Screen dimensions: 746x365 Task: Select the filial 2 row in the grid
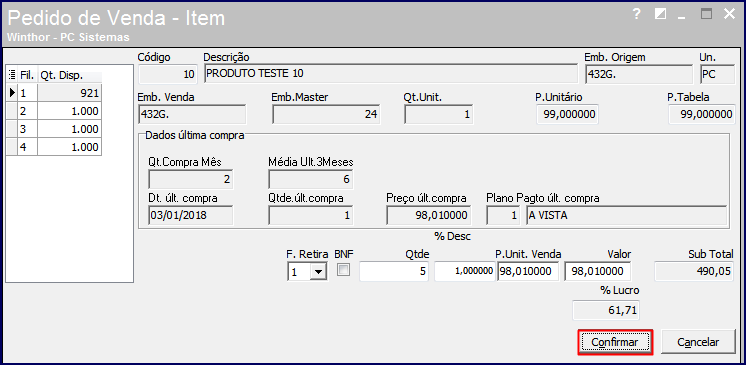tap(54, 111)
